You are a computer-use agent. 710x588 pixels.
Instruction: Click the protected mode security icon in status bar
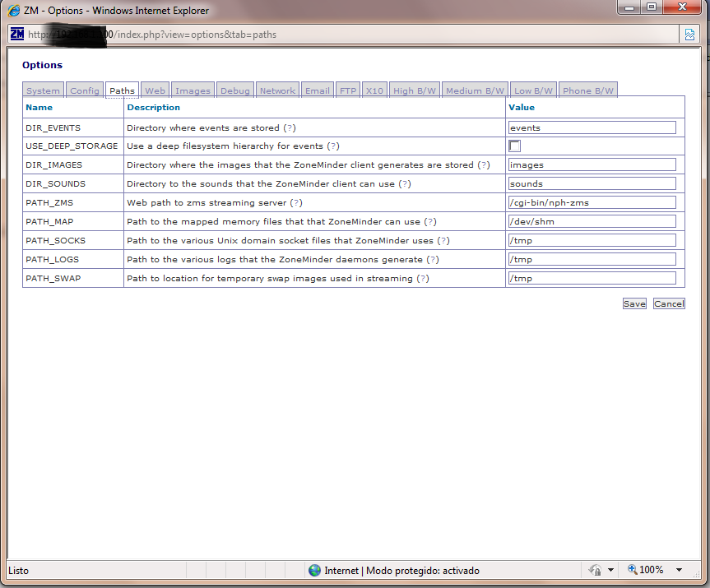[595, 570]
